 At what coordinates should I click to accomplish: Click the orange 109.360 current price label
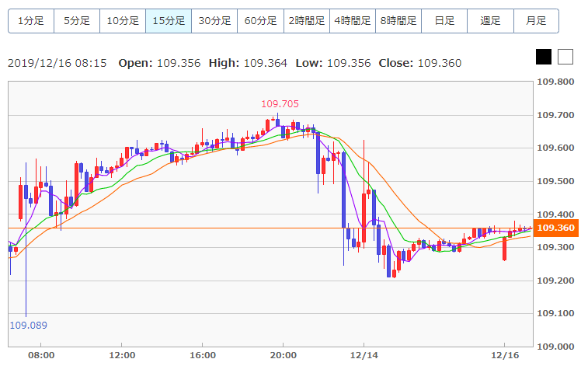[x=555, y=228]
